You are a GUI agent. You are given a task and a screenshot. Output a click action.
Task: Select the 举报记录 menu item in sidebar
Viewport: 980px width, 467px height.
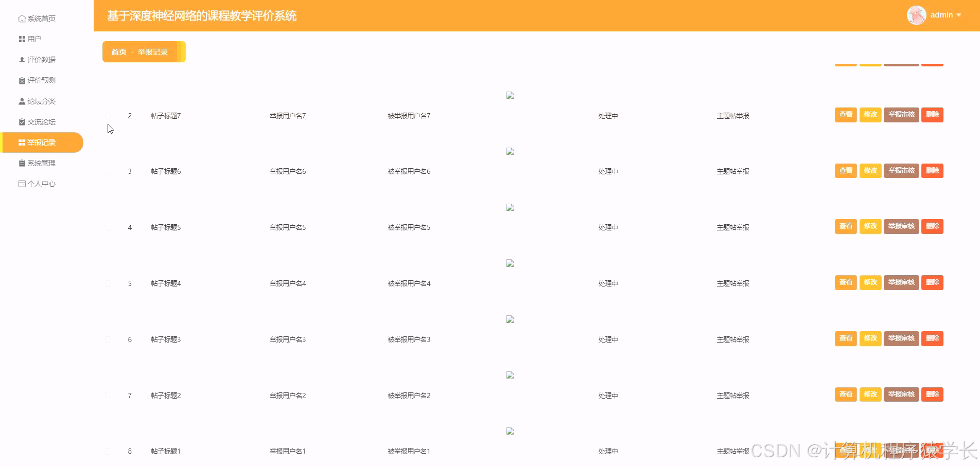coord(42,142)
